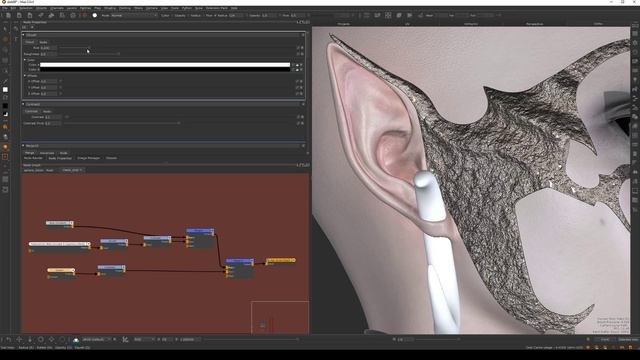Viewport: 640px width, 360px height.
Task: Open the paint Mode dropdown set to Normal
Action: 134,16
